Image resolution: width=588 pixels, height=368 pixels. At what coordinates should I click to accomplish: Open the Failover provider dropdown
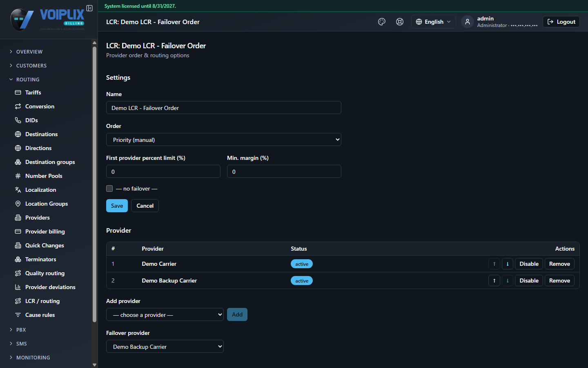pyautogui.click(x=165, y=346)
